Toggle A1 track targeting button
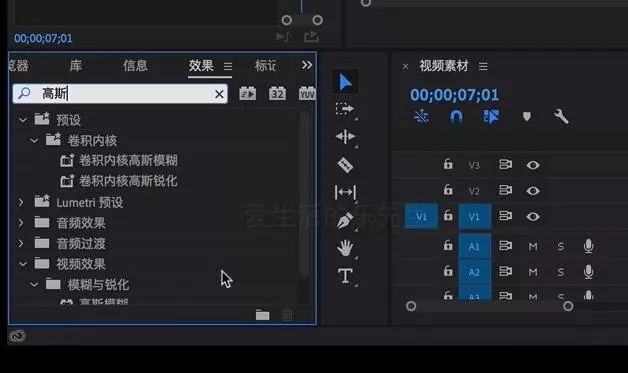The width and height of the screenshot is (628, 373). click(475, 246)
